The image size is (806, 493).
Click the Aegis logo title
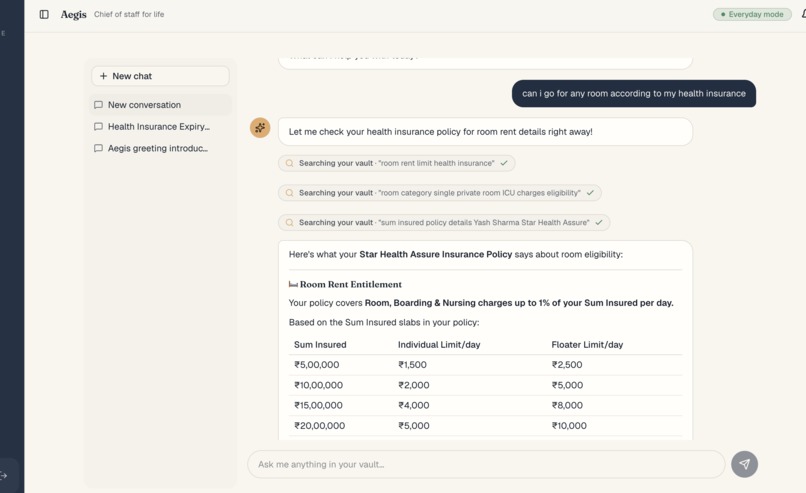(74, 14)
